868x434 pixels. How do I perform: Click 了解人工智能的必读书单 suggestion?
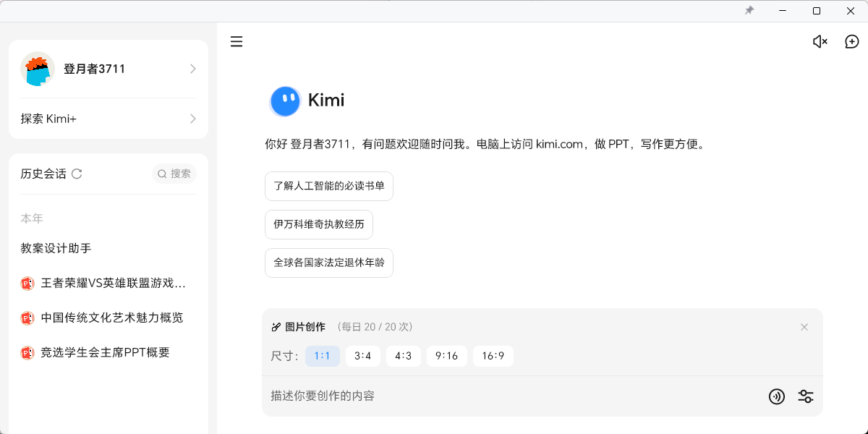point(329,186)
